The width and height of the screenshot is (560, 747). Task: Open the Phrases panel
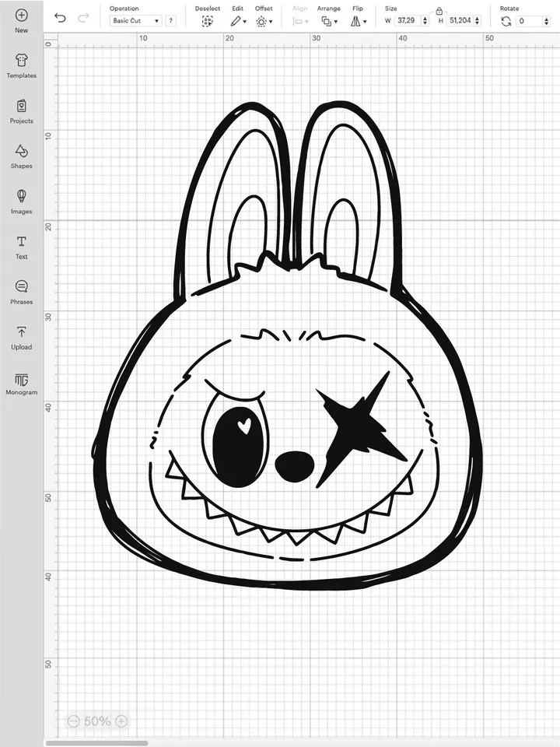point(21,287)
